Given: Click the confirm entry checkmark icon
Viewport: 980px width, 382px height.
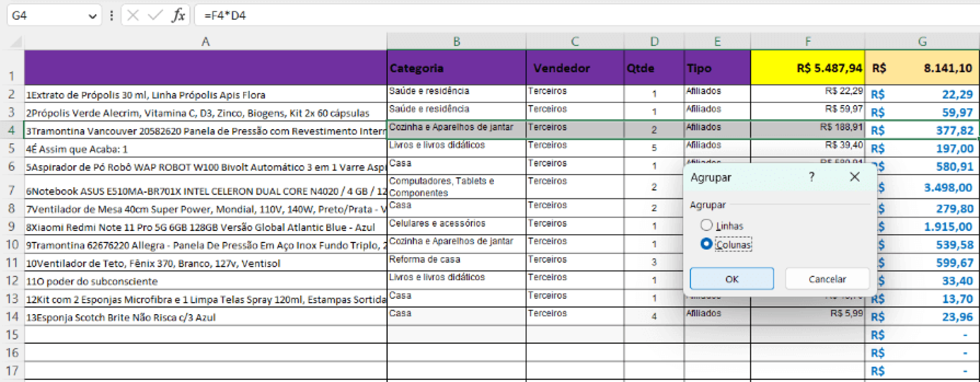Looking at the screenshot, I should (155, 16).
